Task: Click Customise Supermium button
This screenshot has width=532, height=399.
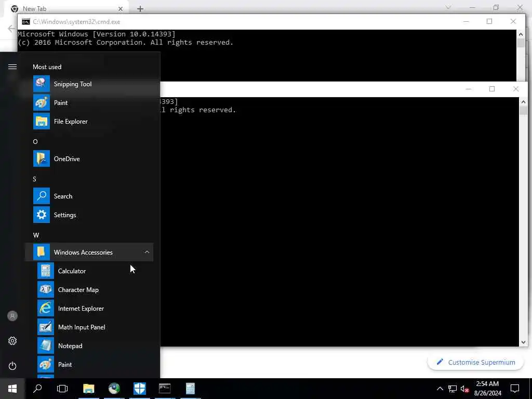Action: pyautogui.click(x=476, y=362)
